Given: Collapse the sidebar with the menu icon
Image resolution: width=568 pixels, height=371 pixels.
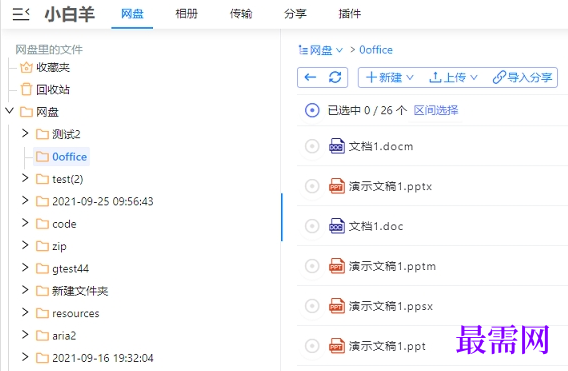Looking at the screenshot, I should [x=21, y=14].
